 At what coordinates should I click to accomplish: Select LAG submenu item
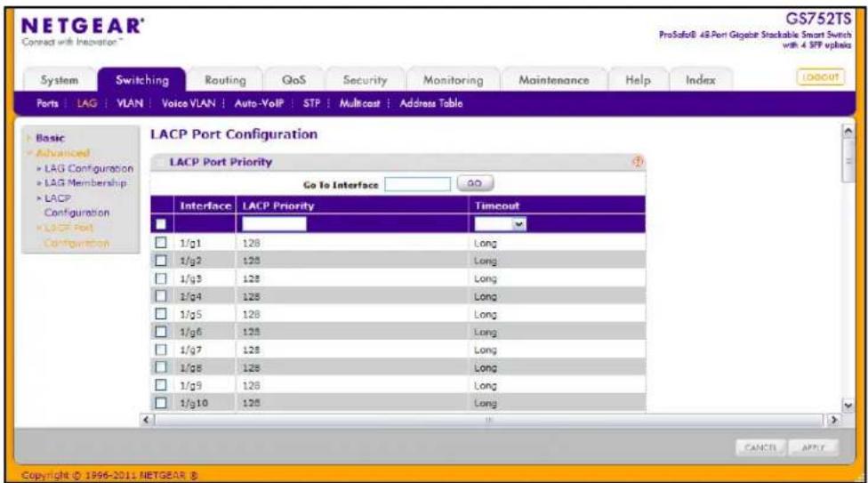click(x=87, y=103)
